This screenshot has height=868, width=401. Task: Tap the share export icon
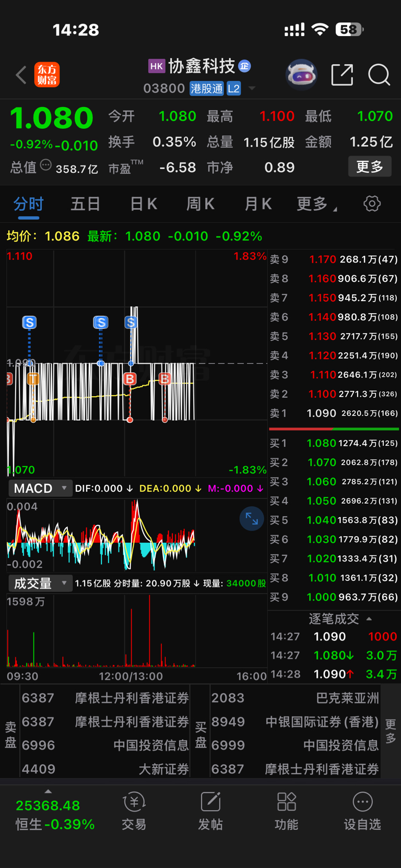[343, 75]
